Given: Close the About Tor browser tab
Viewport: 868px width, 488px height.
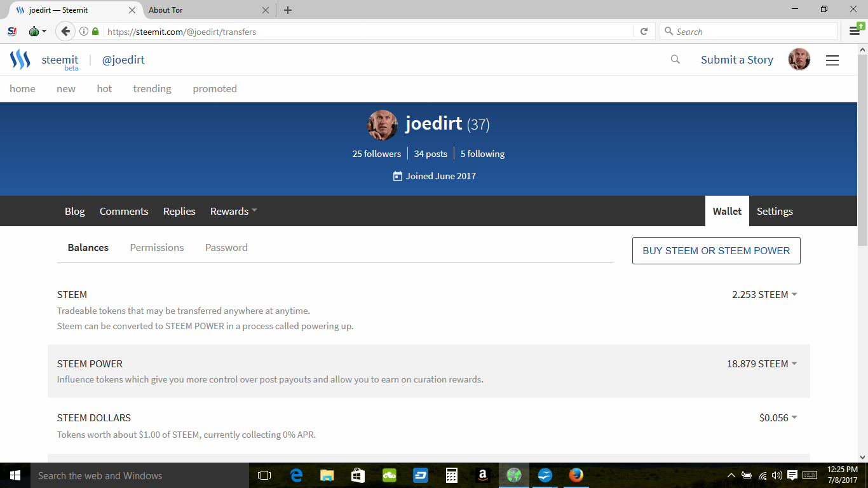Looking at the screenshot, I should (x=266, y=10).
